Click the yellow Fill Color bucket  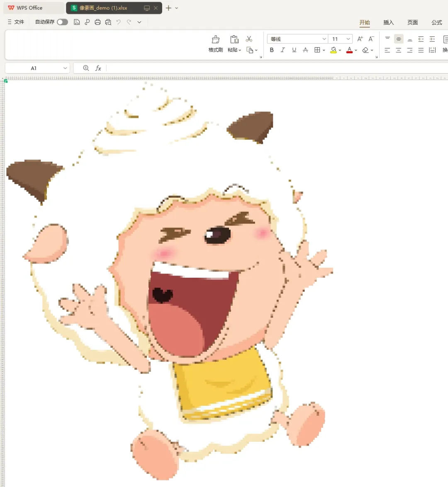[333, 50]
